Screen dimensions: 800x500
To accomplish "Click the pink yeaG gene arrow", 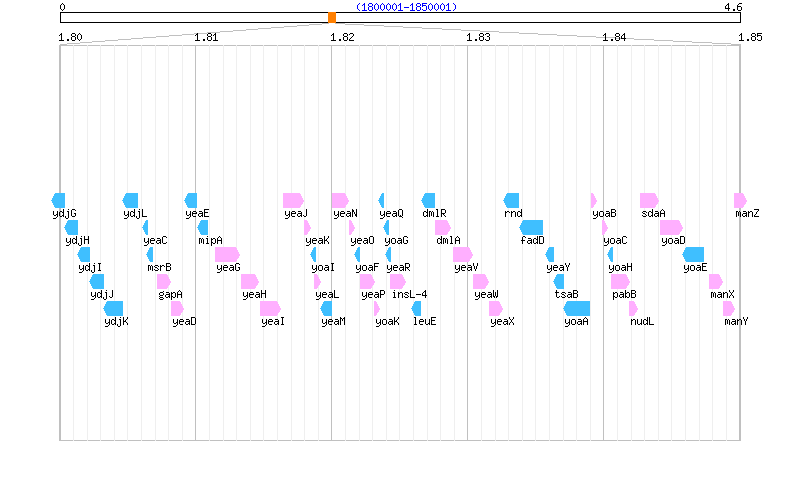I will pyautogui.click(x=227, y=254).
